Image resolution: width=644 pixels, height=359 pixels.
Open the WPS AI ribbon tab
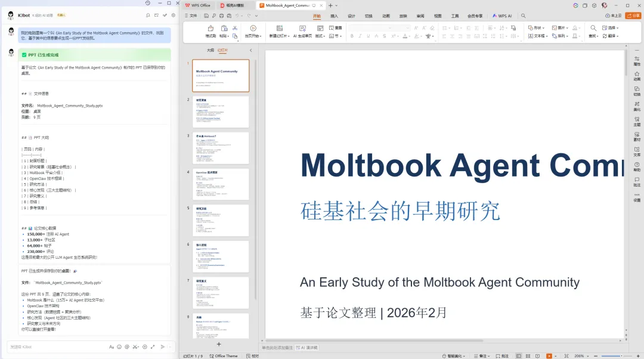[502, 16]
